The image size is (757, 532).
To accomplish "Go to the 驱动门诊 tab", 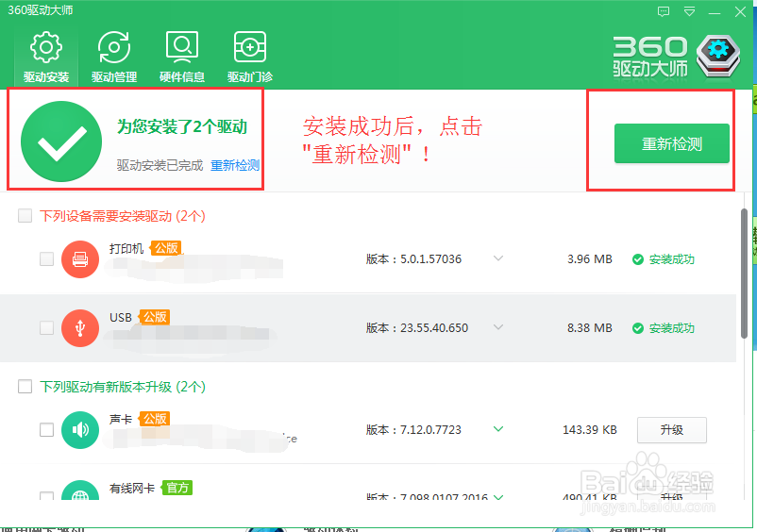I will (x=250, y=58).
